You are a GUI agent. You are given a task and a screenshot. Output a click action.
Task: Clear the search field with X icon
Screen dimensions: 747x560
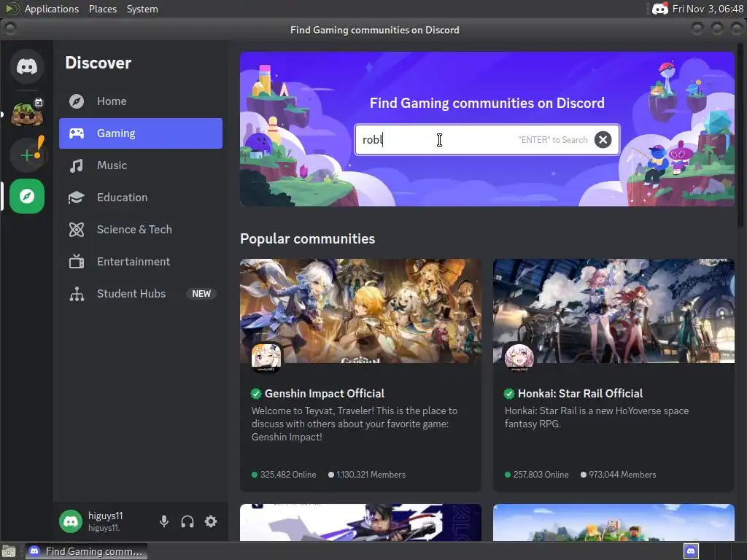(x=603, y=139)
